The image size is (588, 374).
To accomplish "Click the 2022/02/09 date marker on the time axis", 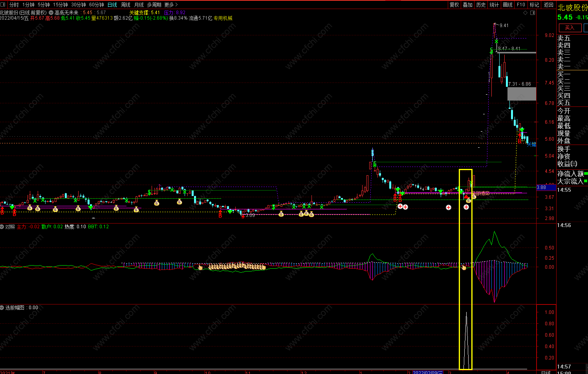I will (428, 372).
